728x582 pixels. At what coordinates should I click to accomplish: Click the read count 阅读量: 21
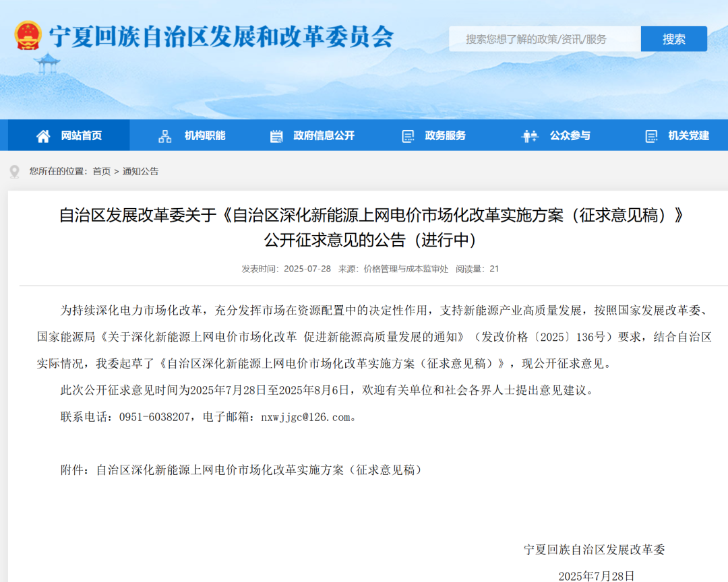(x=477, y=269)
